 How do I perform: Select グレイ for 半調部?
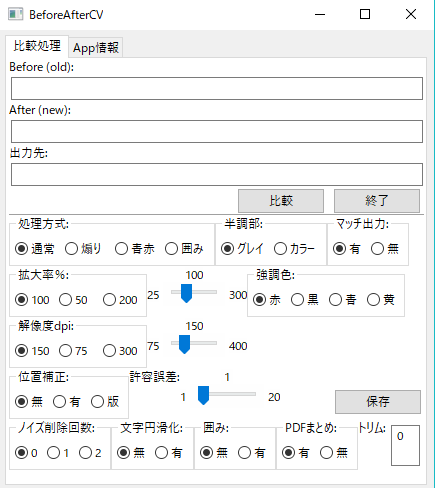point(242,249)
